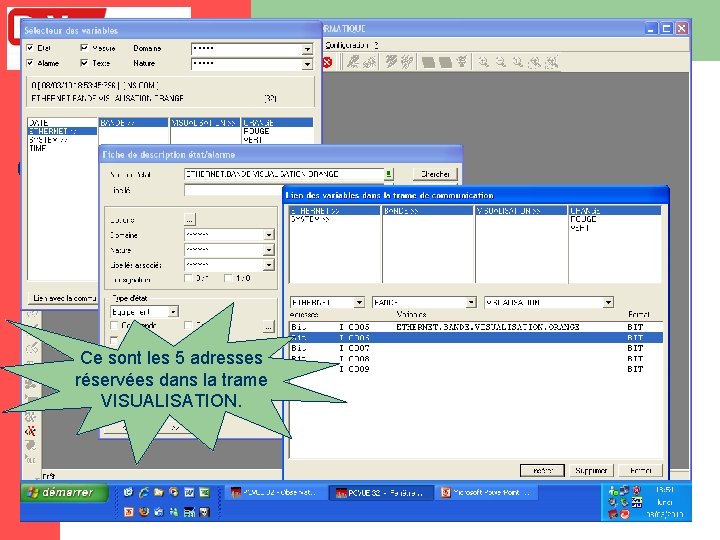Click the Firefox icon in quick launch bottom row

[144, 512]
